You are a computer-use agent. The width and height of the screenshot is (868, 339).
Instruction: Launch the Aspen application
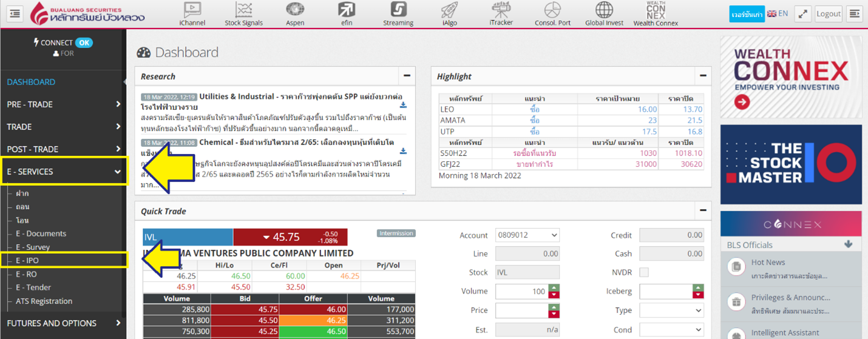click(295, 14)
